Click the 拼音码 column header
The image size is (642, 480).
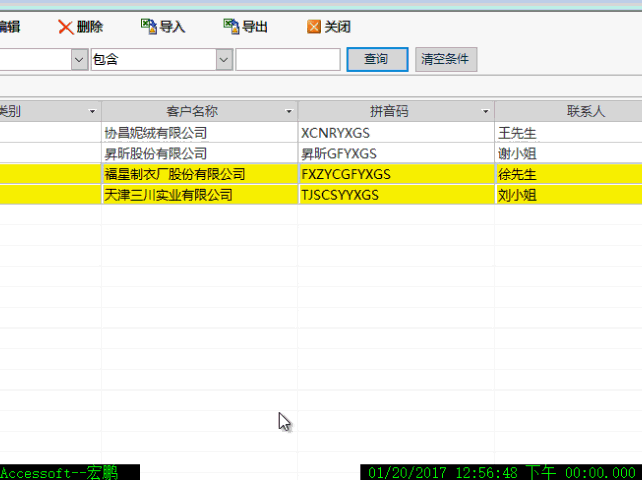click(396, 111)
